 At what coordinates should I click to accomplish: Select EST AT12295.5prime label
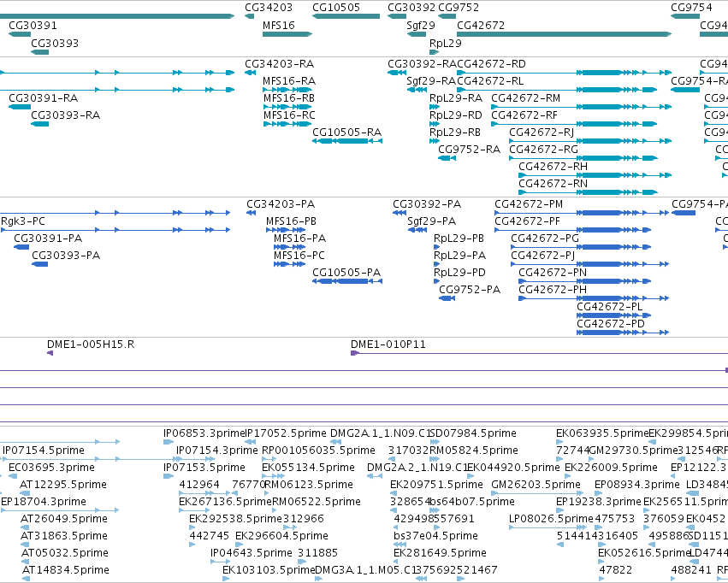tap(63, 486)
